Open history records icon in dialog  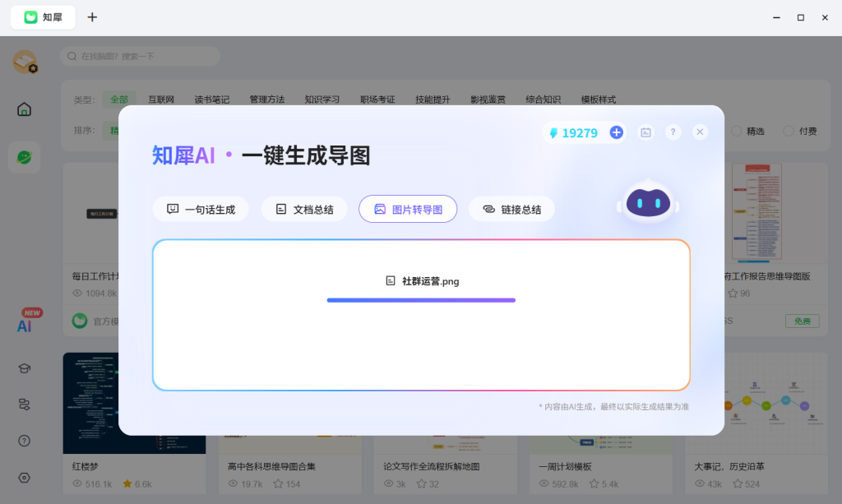[646, 132]
